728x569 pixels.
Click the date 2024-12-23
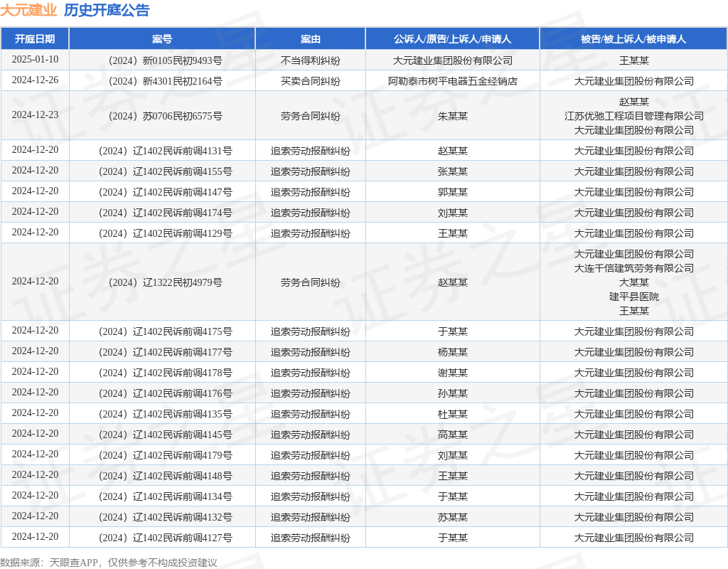click(35, 115)
